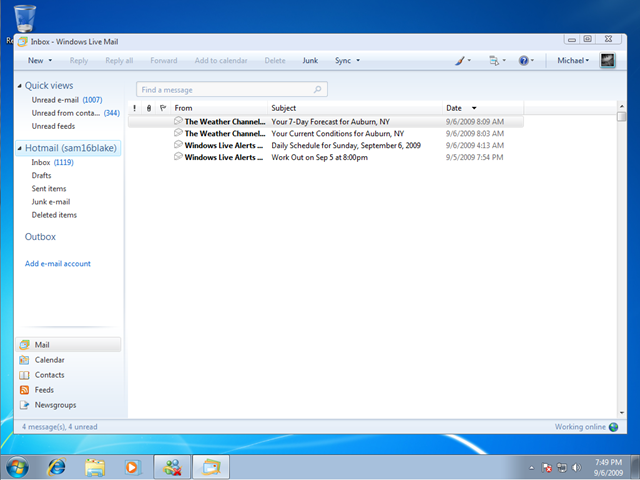This screenshot has height=480, width=640.
Task: Click the message list scrollbar up arrow
Action: [x=622, y=107]
